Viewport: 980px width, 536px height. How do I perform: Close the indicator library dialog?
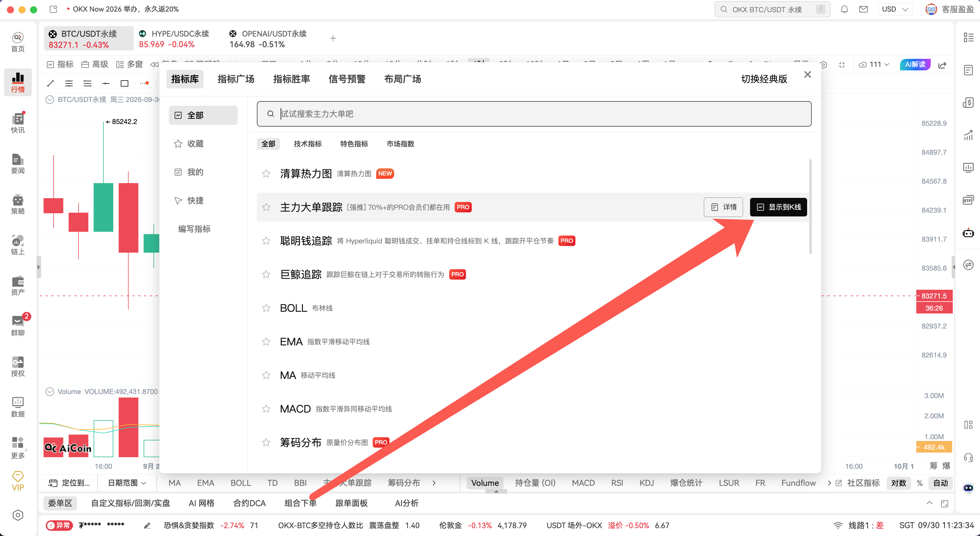(807, 75)
